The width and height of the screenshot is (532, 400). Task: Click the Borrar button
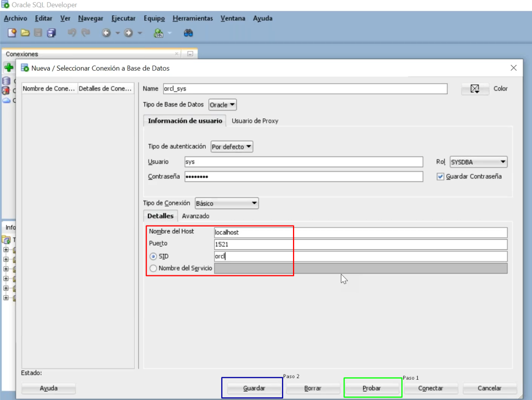click(312, 388)
